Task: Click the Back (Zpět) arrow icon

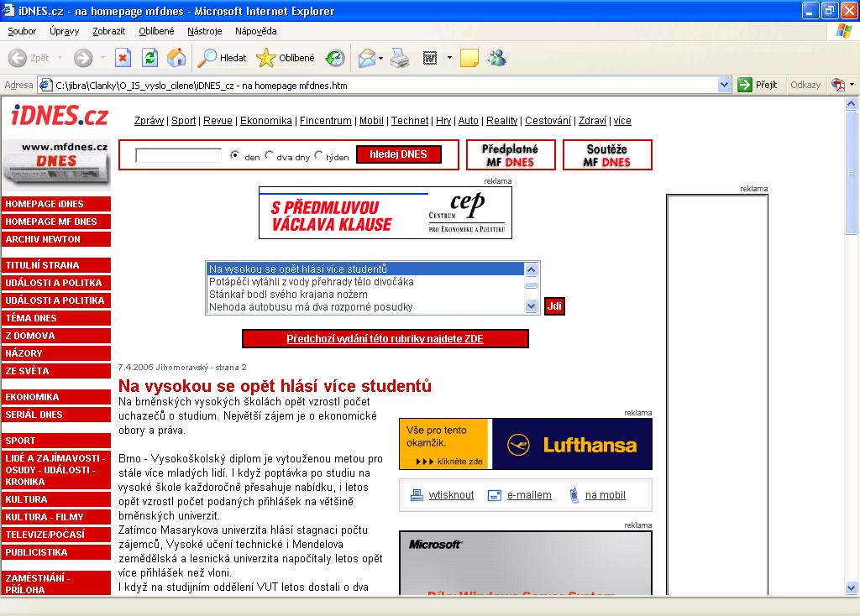Action: point(18,58)
